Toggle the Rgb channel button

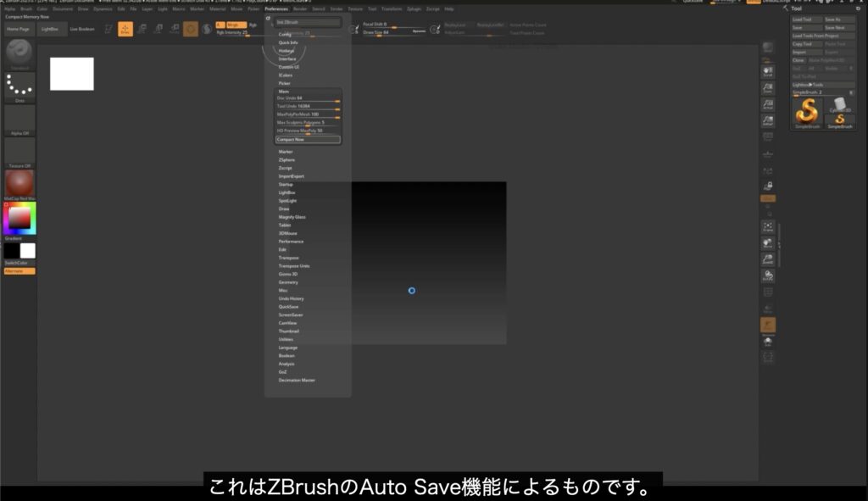[x=253, y=25]
